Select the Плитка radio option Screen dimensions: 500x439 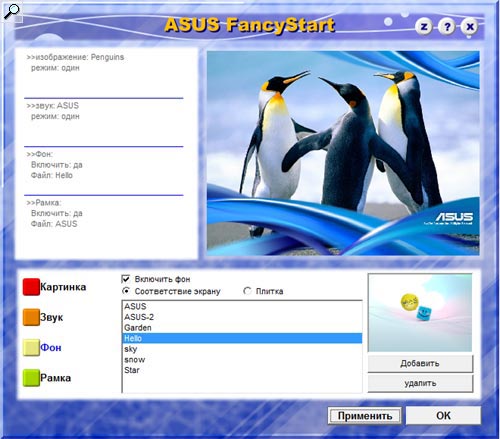point(247,291)
